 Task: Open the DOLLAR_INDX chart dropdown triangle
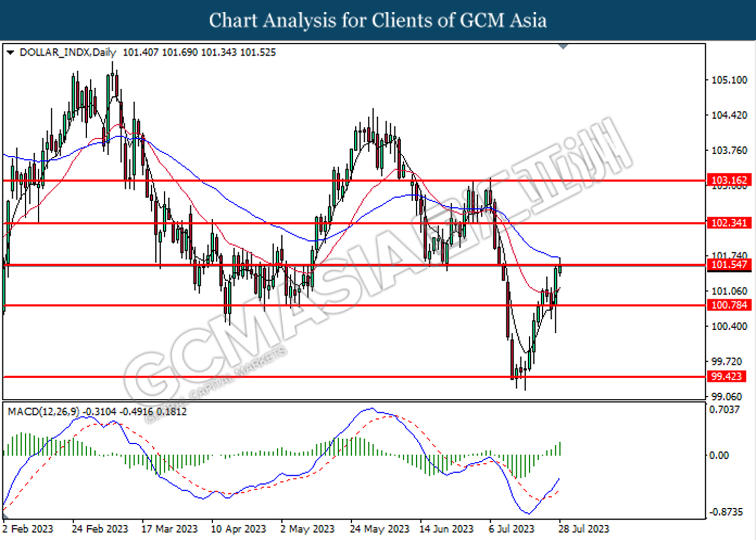click(10, 52)
